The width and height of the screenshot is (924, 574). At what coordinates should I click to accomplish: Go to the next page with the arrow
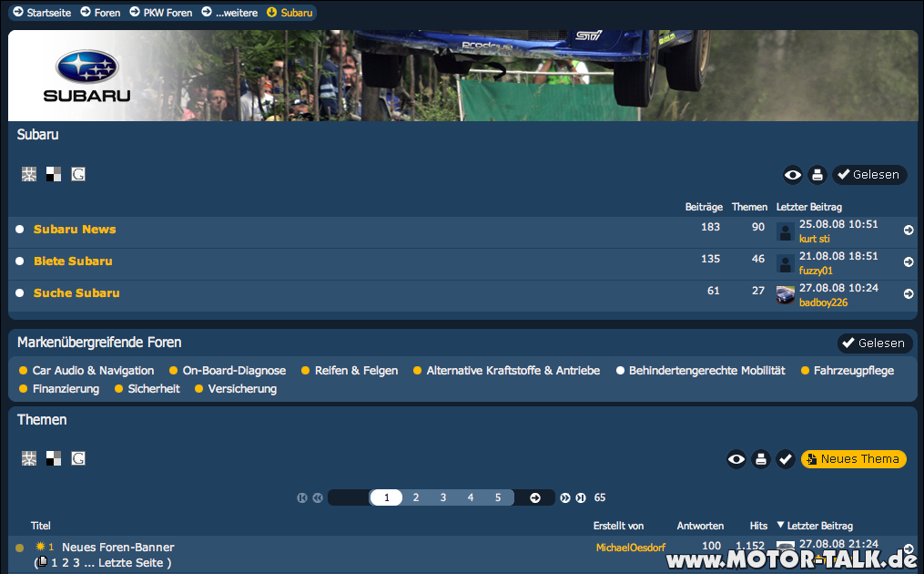(x=535, y=497)
